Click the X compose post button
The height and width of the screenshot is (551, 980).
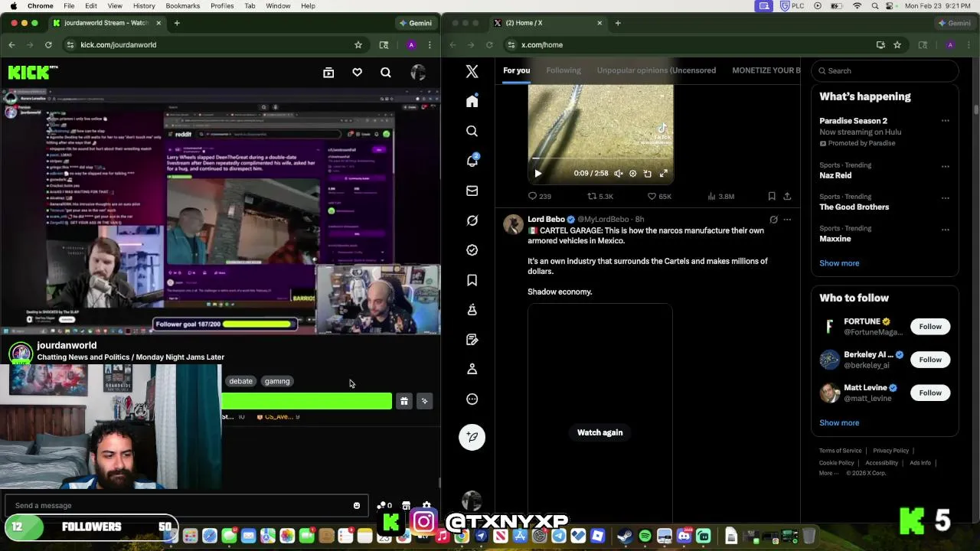coord(472,437)
